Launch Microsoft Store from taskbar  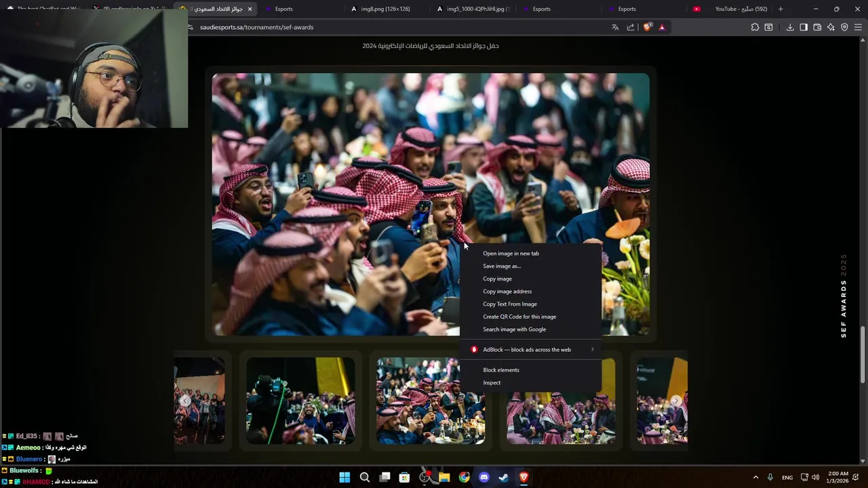click(x=404, y=477)
